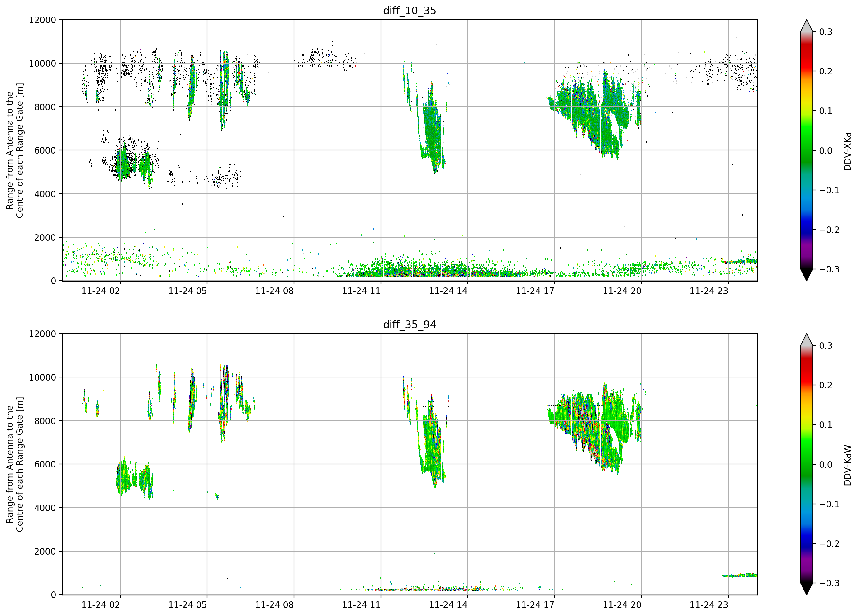This screenshot has height=616, width=858.
Task: Click bottom plot's range y-axis title
Action: 15,465
